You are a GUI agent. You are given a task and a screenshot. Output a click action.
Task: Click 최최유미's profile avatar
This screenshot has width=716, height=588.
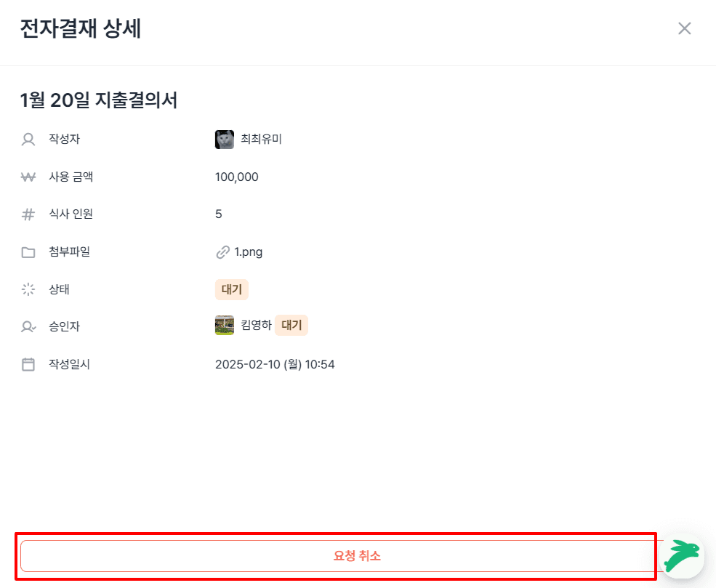click(x=225, y=139)
